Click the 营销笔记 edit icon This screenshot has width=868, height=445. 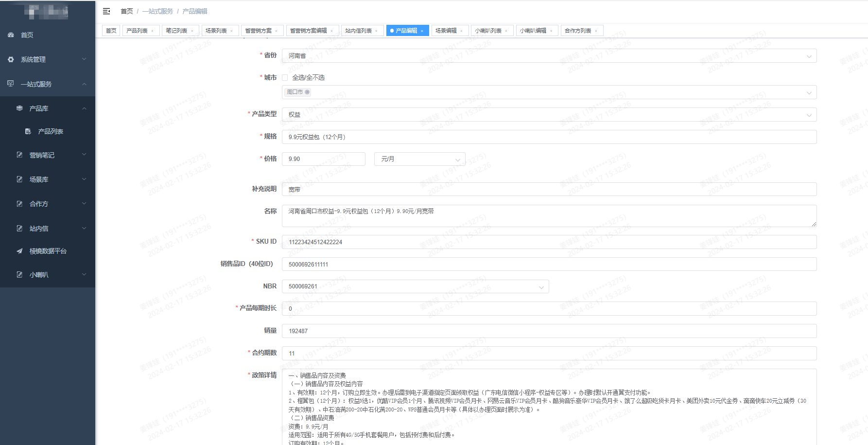point(19,155)
